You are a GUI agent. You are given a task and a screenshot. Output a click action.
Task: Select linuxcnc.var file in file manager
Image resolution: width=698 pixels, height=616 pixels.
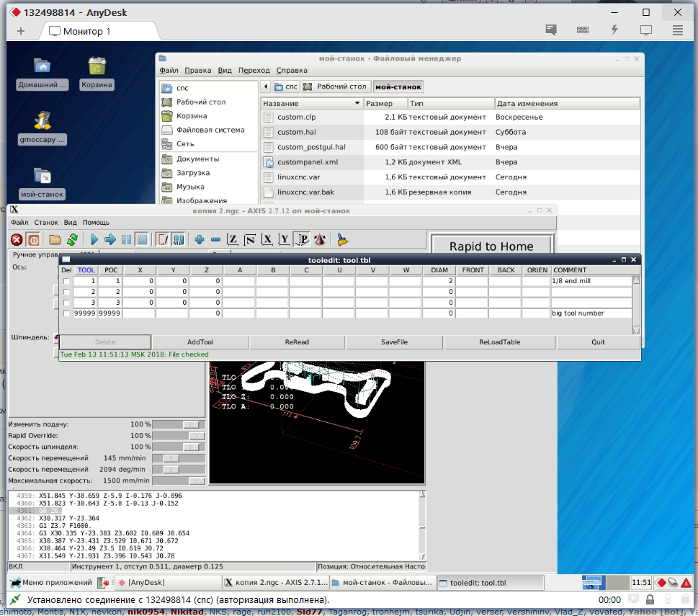[299, 177]
